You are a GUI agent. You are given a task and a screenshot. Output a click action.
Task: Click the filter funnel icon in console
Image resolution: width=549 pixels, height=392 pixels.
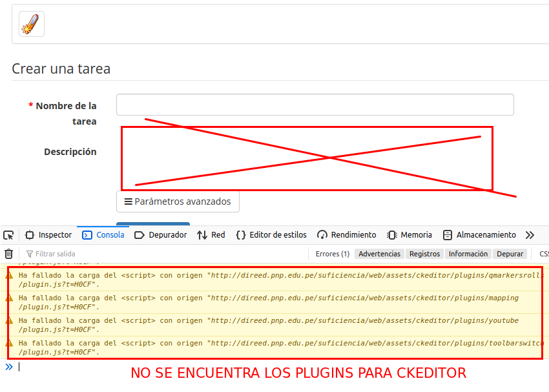coord(30,253)
